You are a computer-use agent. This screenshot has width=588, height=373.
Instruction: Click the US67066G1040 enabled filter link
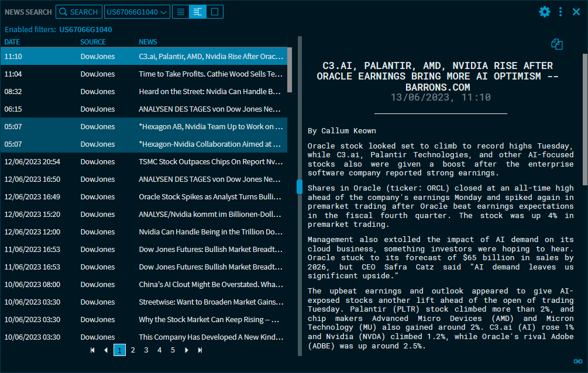point(85,29)
